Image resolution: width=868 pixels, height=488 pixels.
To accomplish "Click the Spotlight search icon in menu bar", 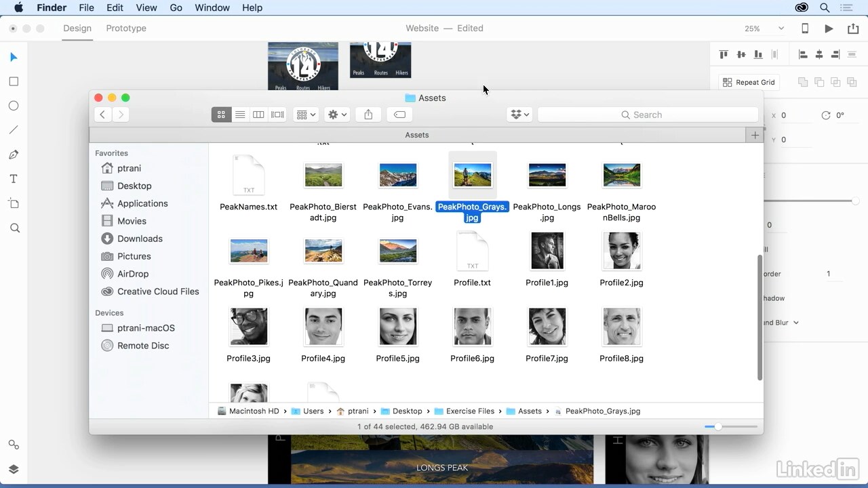I will 825,7.
